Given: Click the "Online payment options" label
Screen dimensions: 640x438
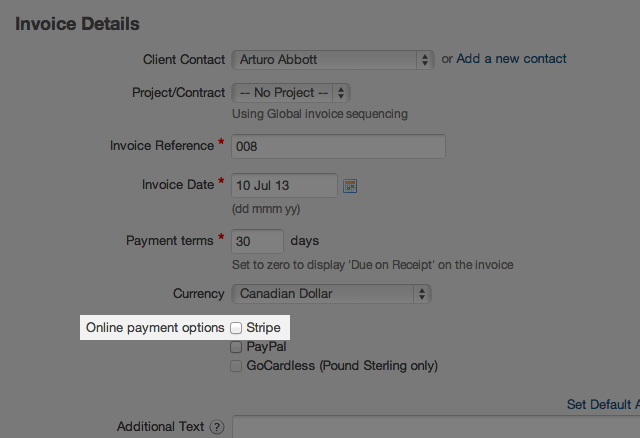Looking at the screenshot, I should [155, 327].
